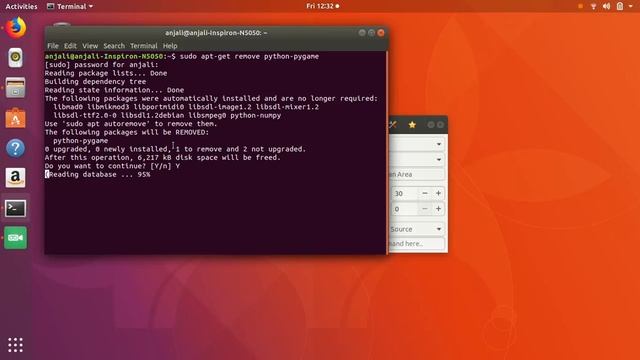Open the Search menu in Terminal

[114, 46]
